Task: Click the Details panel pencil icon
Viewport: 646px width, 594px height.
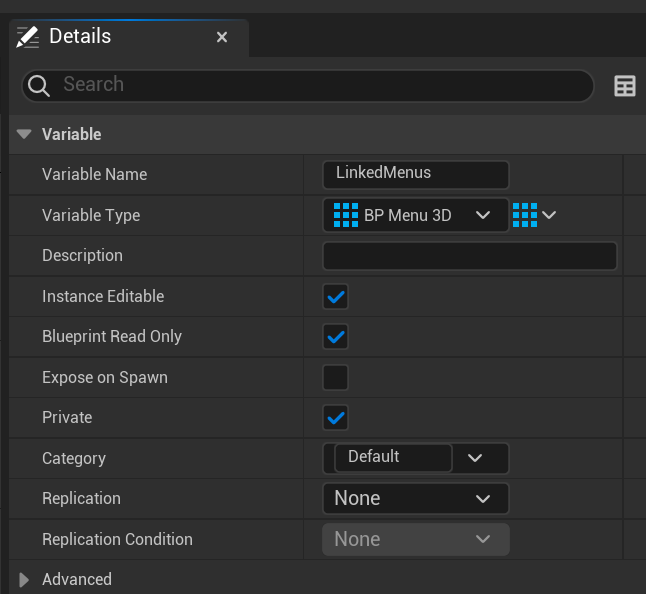Action: click(28, 37)
